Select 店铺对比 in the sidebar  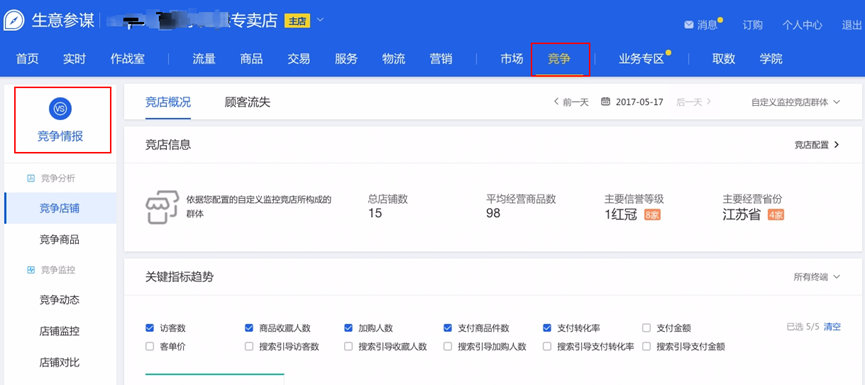pyautogui.click(x=59, y=362)
